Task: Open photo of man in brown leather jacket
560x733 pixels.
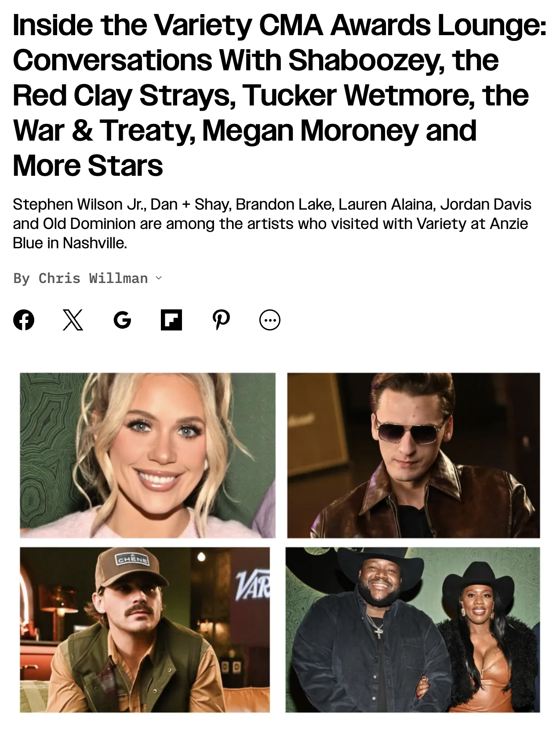Action: (x=414, y=455)
